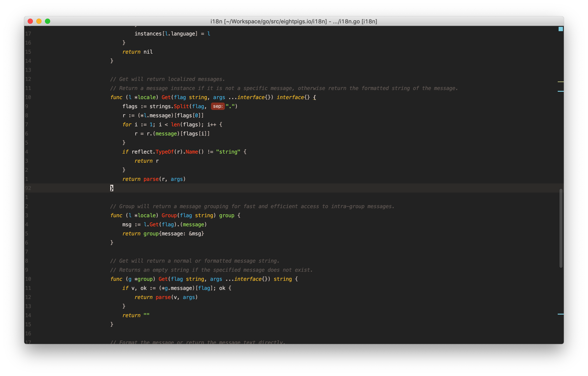The image size is (588, 376).
Task: Click the olive warning stripe marker
Action: (560, 82)
